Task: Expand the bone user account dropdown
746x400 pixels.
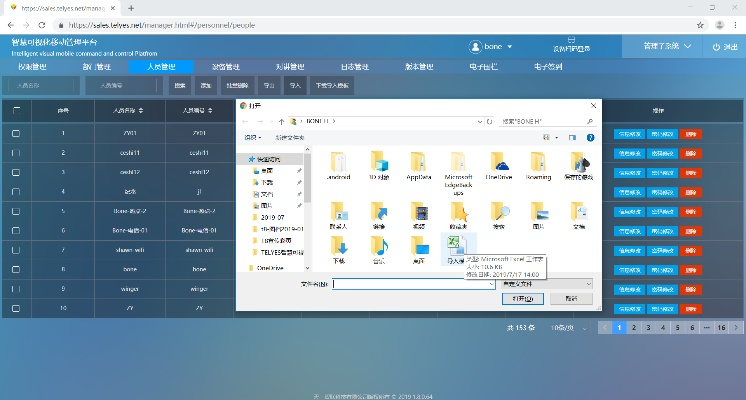Action: (492, 47)
